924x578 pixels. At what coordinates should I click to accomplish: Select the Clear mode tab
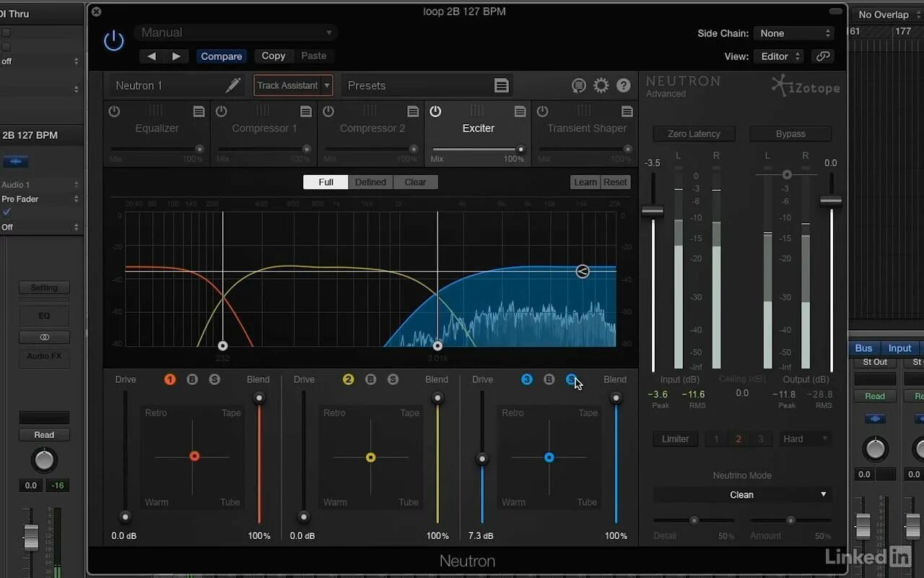point(415,182)
